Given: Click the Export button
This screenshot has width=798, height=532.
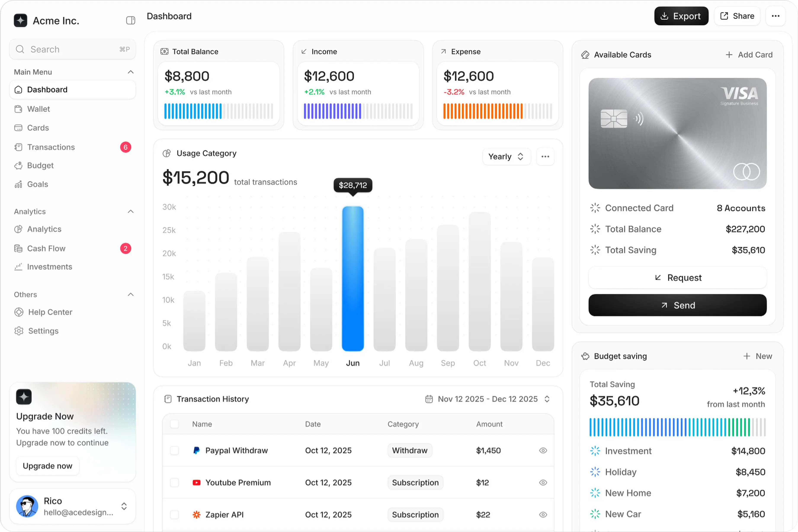Looking at the screenshot, I should tap(681, 16).
